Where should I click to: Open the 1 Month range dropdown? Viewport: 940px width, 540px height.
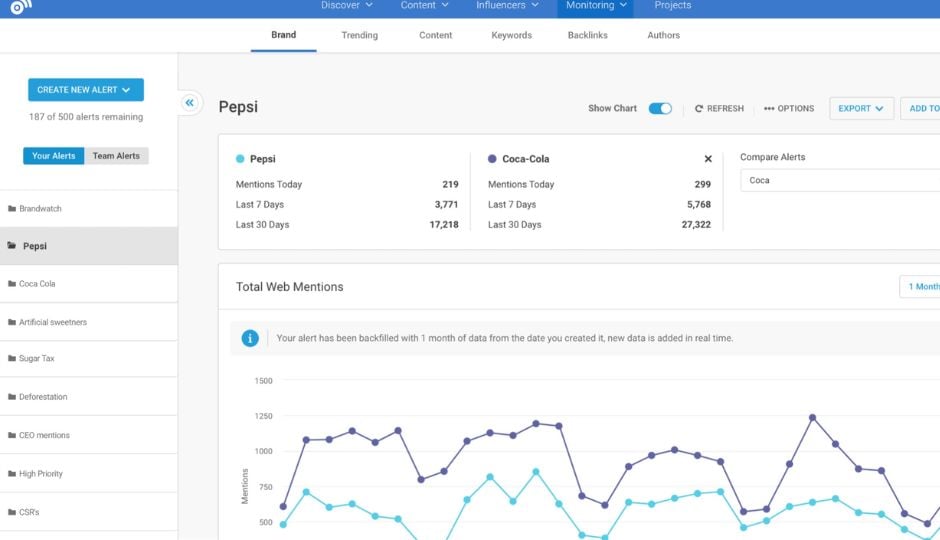pyautogui.click(x=920, y=286)
